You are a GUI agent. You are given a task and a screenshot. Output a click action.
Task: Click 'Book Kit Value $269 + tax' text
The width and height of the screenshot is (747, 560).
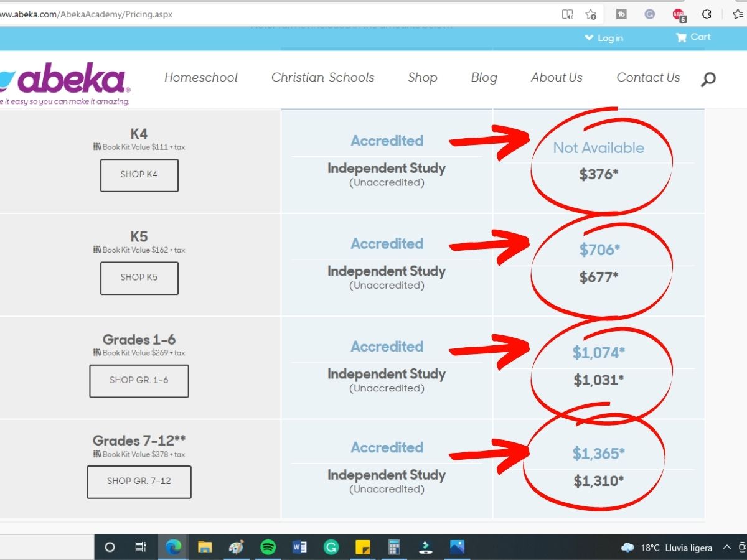coord(139,353)
